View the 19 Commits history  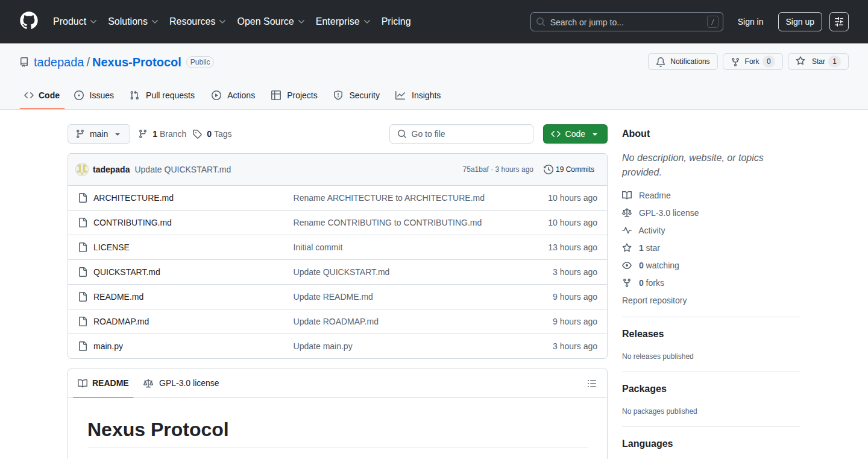click(x=569, y=169)
